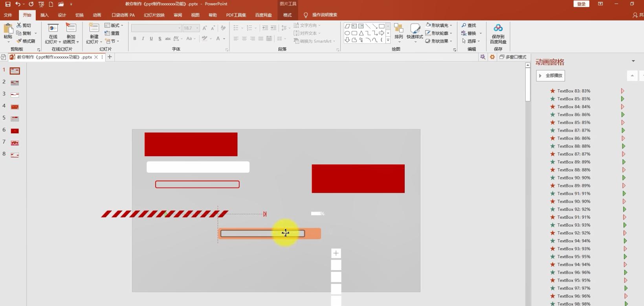The width and height of the screenshot is (644, 306).
Task: Click the Format Painter brush icon
Action: pos(19,41)
